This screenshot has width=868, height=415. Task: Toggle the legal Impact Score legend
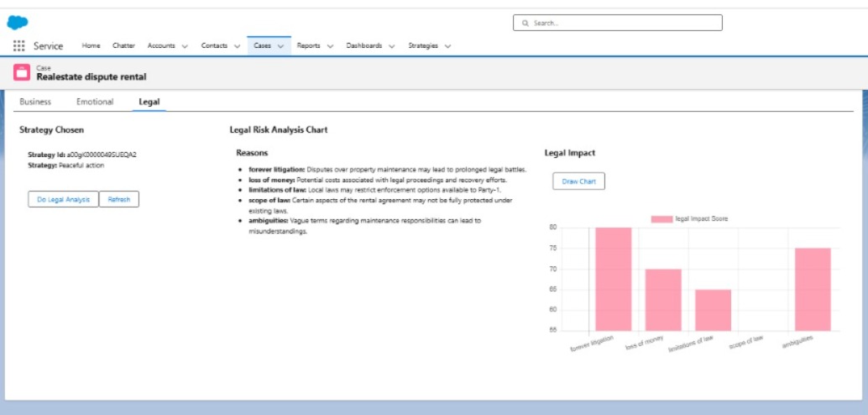click(689, 219)
